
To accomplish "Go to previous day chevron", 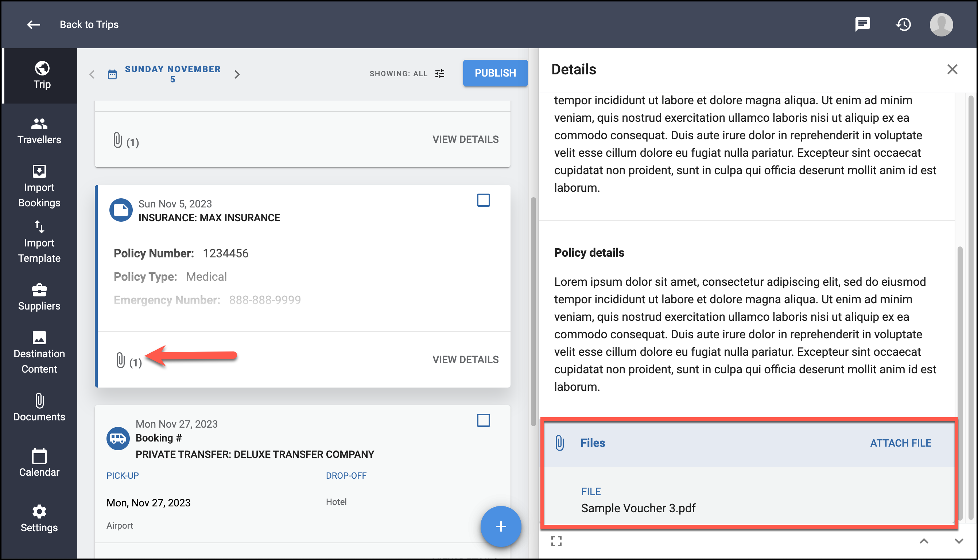I will 92,74.
